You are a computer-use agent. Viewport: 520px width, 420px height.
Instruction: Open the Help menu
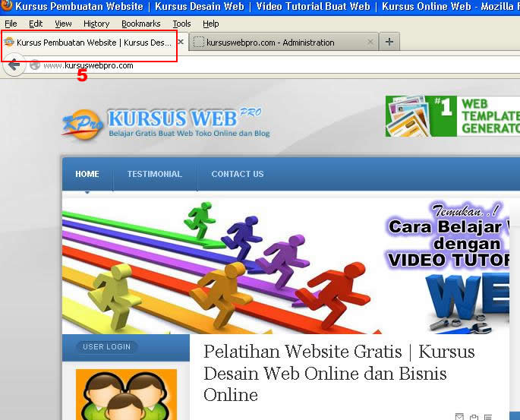(210, 24)
